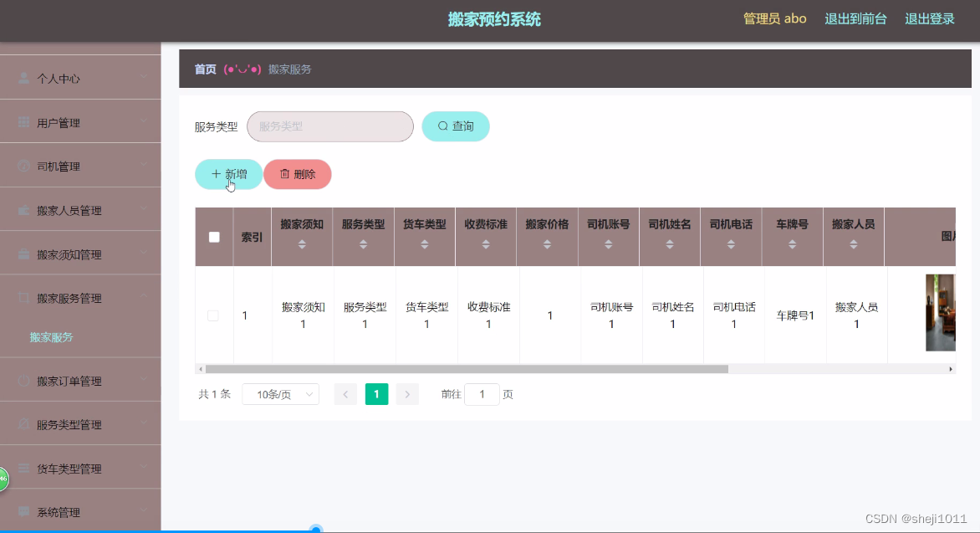Viewport: 980px width, 533px height.
Task: Check the table header select-all checkbox
Action: click(x=213, y=235)
